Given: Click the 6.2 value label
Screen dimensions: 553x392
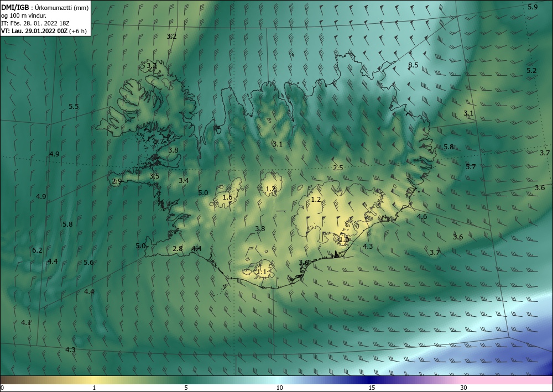Looking at the screenshot, I should point(37,250).
